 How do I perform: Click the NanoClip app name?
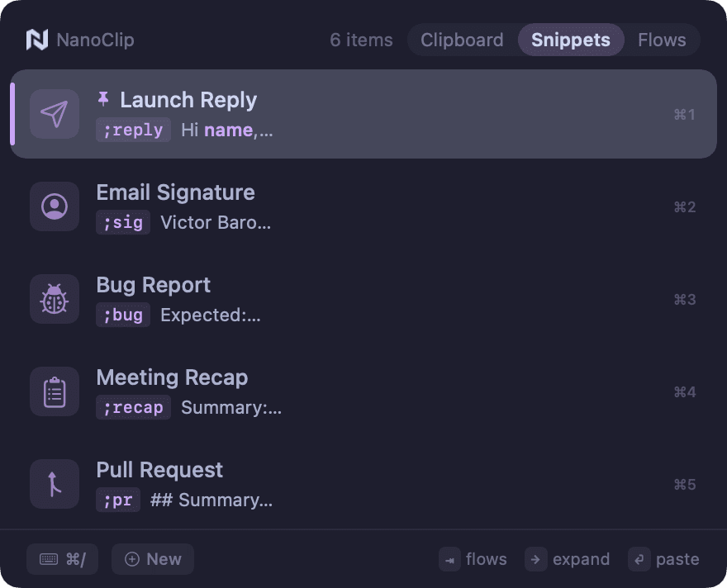tap(95, 40)
